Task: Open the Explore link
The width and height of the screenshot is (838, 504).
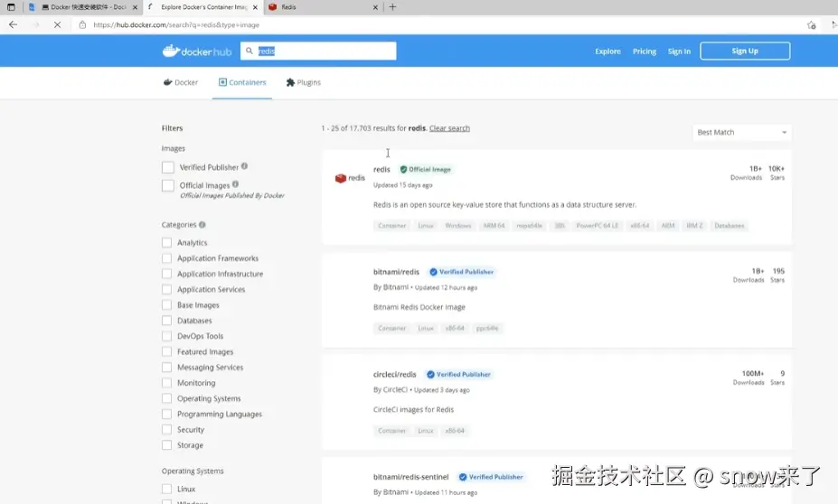Action: (x=607, y=51)
